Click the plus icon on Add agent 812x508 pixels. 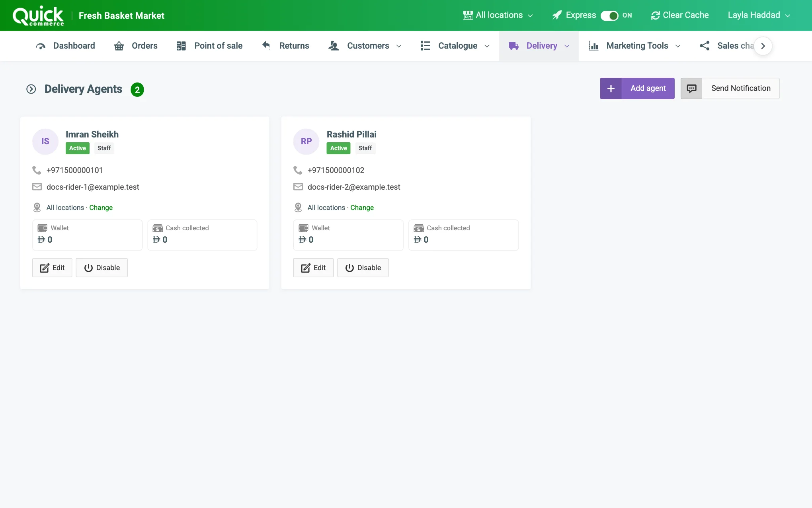[611, 88]
